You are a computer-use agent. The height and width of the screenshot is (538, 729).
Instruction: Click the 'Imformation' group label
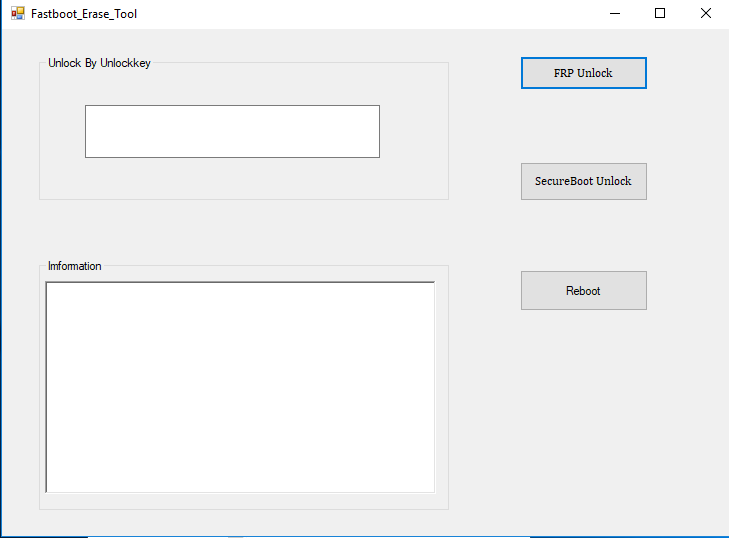[75, 266]
